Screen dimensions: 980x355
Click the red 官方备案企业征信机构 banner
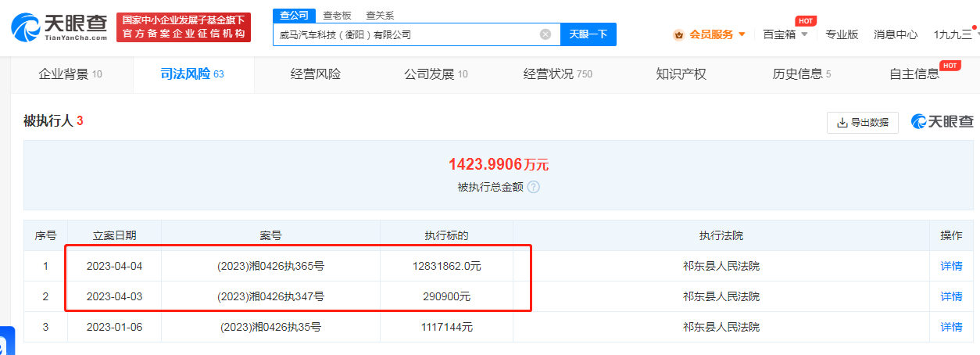tap(184, 27)
